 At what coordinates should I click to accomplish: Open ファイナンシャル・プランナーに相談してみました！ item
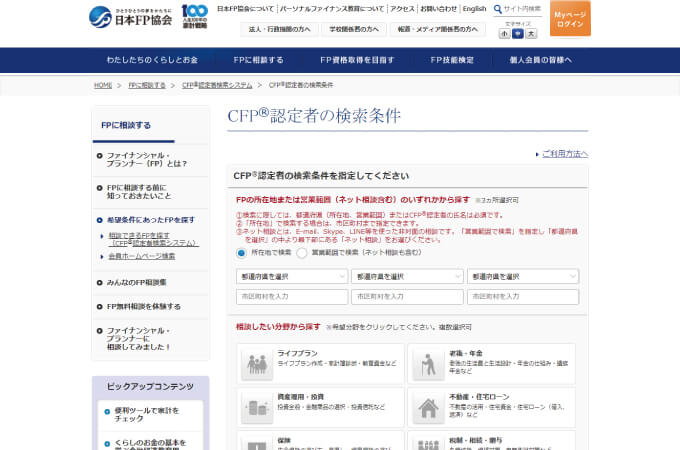click(x=139, y=339)
